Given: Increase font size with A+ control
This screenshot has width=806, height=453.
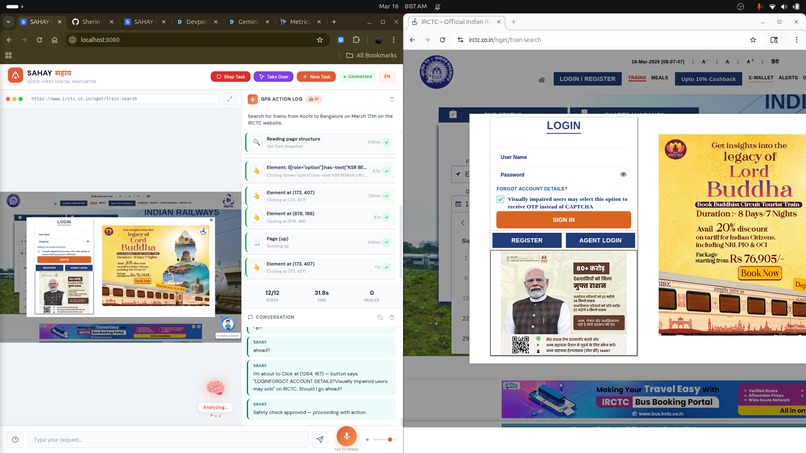Looking at the screenshot, I should 750,62.
